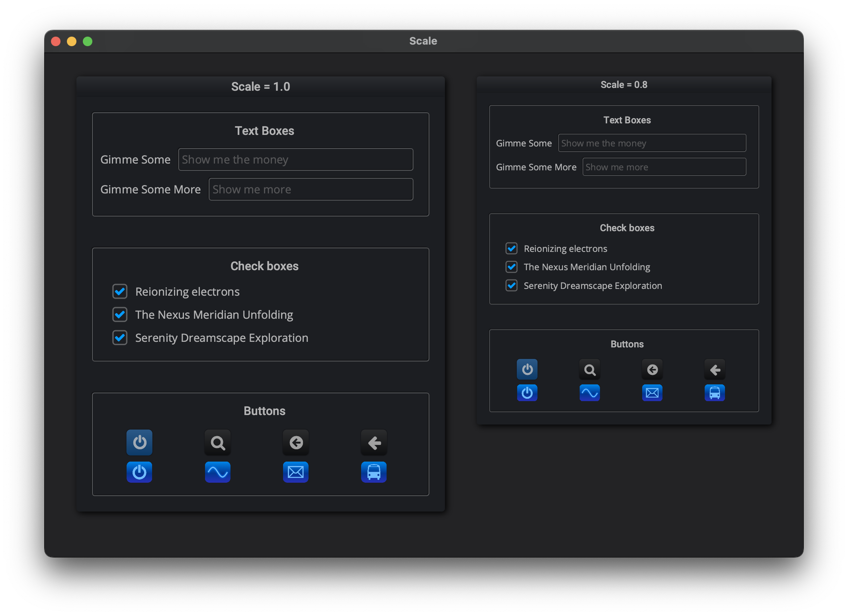Click the bright blue power button in the Scale 1.0 panel
The image size is (848, 616).
tap(139, 472)
